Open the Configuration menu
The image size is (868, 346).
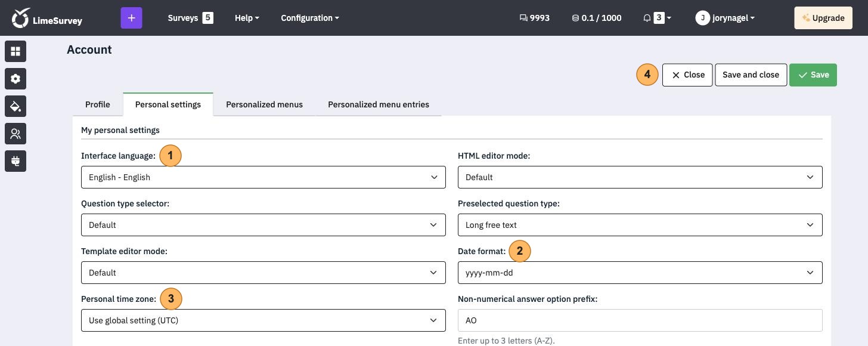coord(310,18)
